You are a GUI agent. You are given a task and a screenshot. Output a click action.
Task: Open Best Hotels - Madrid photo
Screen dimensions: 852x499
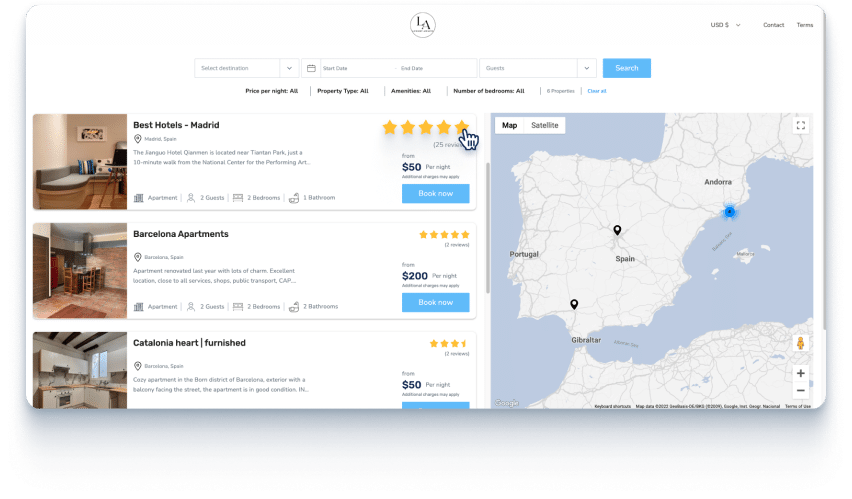coord(80,161)
